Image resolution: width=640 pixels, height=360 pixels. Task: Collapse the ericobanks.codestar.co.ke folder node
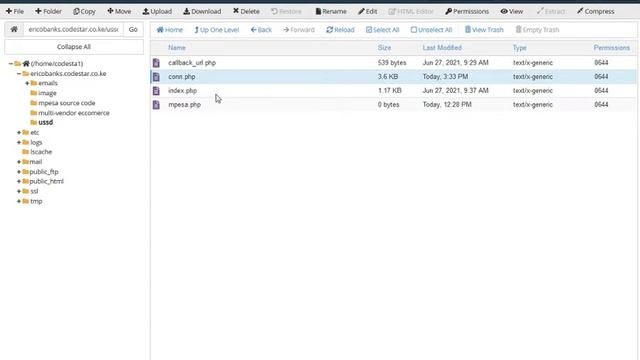tap(19, 73)
